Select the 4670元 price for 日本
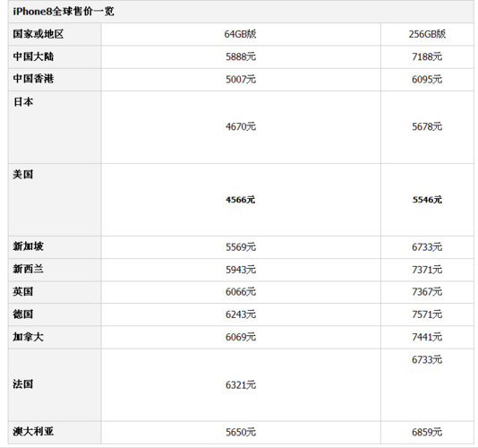The image size is (478, 448). click(x=241, y=126)
